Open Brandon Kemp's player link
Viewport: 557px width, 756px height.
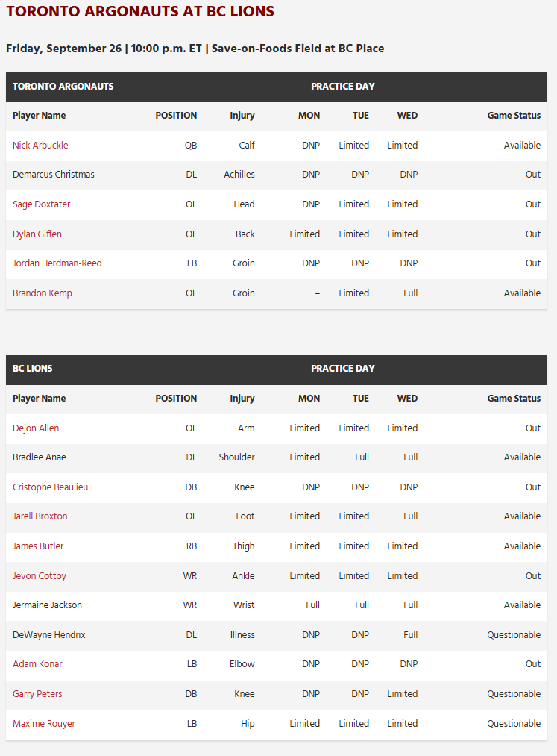point(43,293)
